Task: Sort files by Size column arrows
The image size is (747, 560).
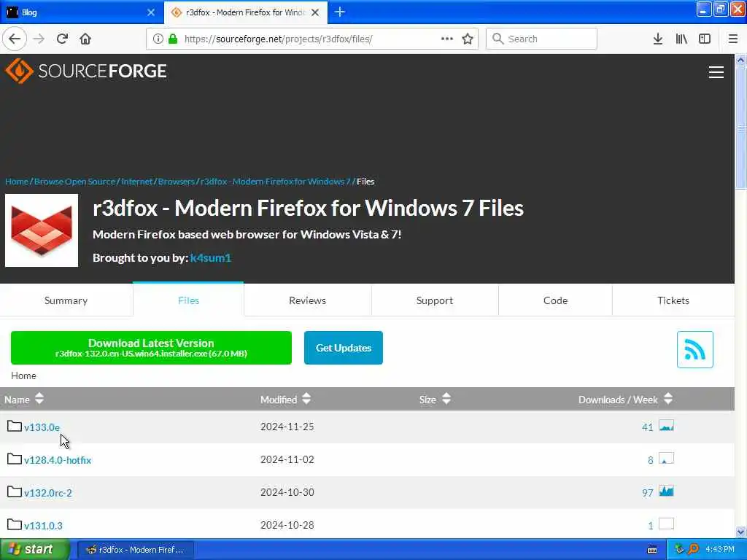Action: pos(446,399)
